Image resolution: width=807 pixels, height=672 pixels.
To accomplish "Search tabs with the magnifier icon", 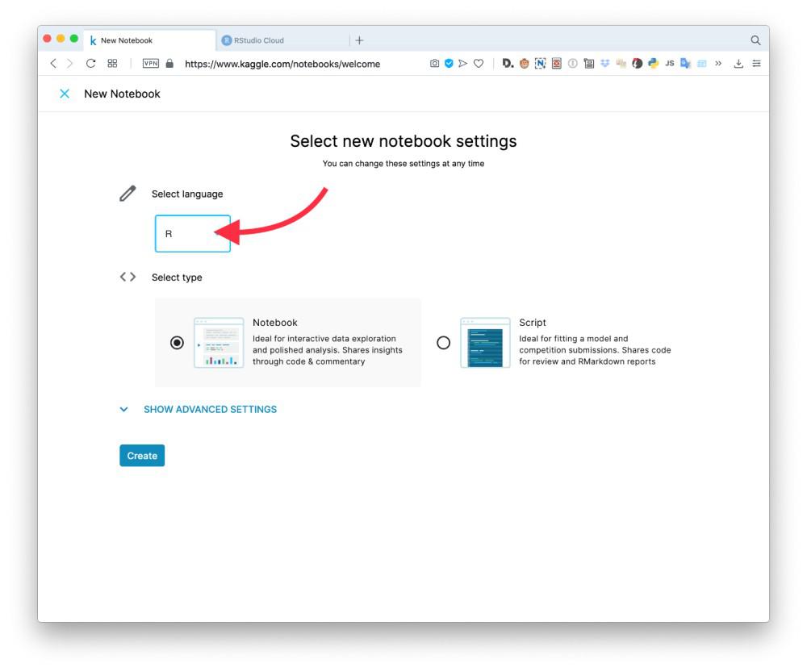I will coord(755,40).
